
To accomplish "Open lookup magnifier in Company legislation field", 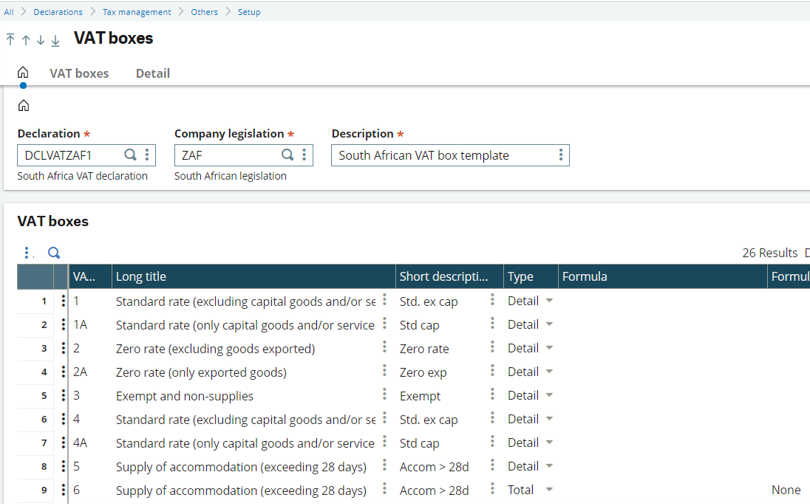I will 287,154.
